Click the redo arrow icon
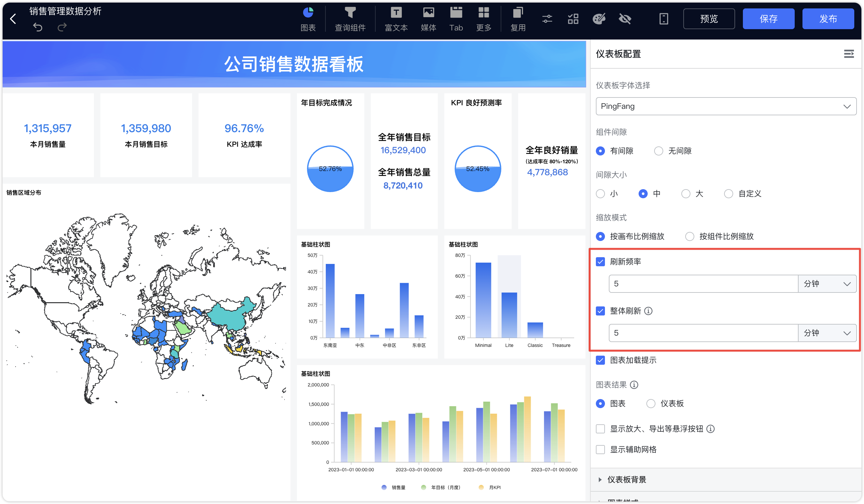The width and height of the screenshot is (864, 504). coord(62,27)
